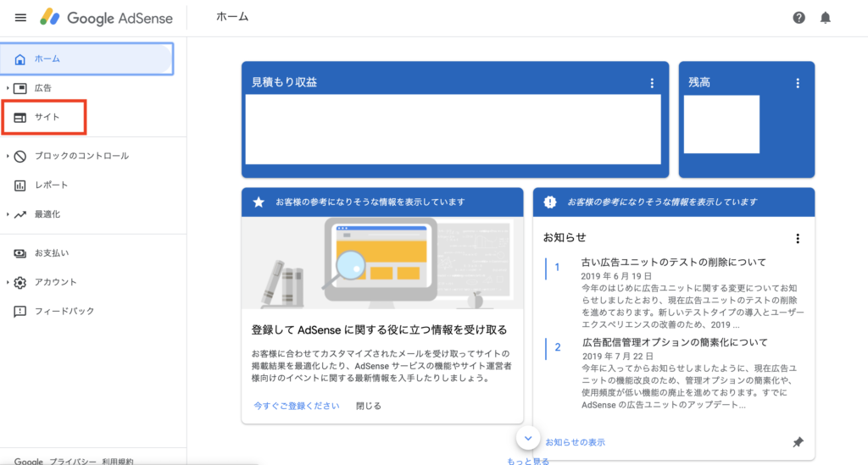Open the 見積もり収益 card three-dot menu

pos(652,83)
